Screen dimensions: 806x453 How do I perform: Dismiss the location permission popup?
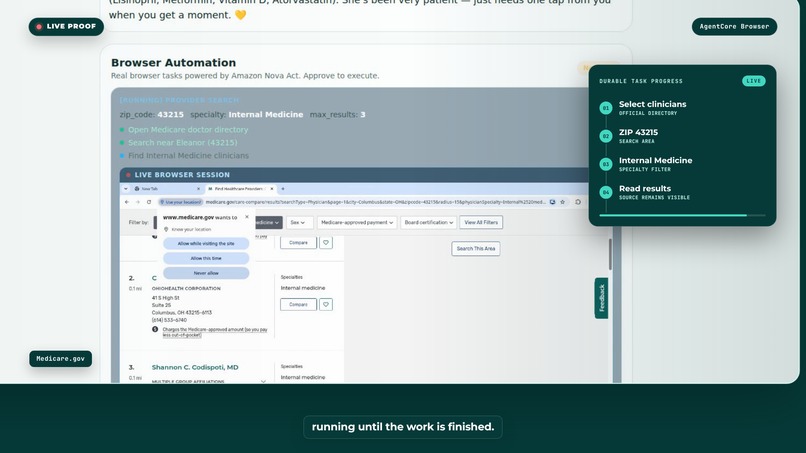point(247,217)
